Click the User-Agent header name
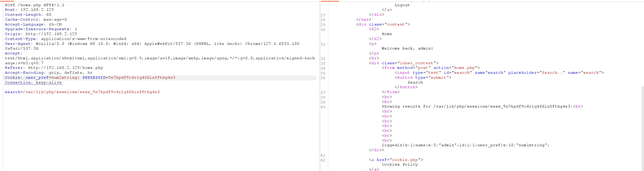The height and width of the screenshot is (171, 644). (18, 44)
